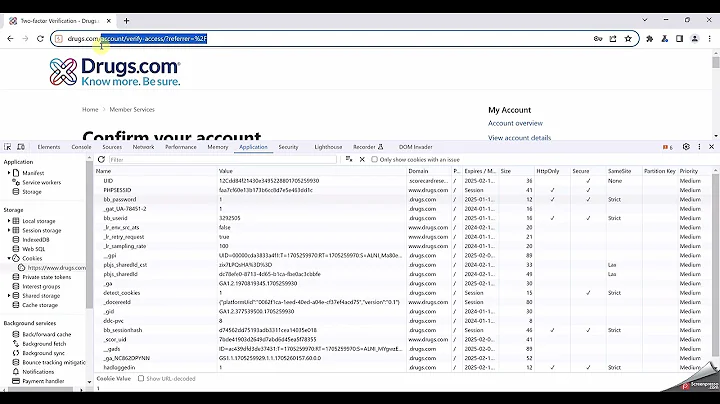Open the Sources tab
Viewport: 720px width, 404px height.
pyautogui.click(x=112, y=147)
